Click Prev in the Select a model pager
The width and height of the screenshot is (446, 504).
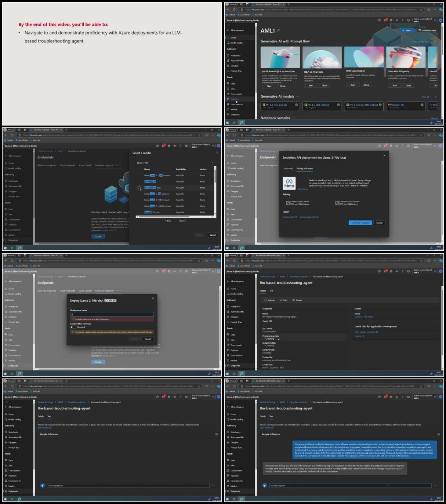pos(168,221)
